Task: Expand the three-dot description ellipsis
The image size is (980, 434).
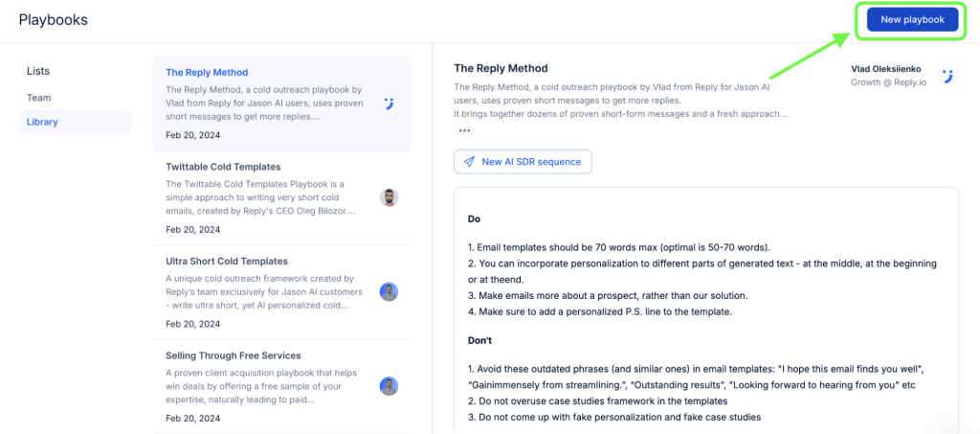Action: (464, 130)
